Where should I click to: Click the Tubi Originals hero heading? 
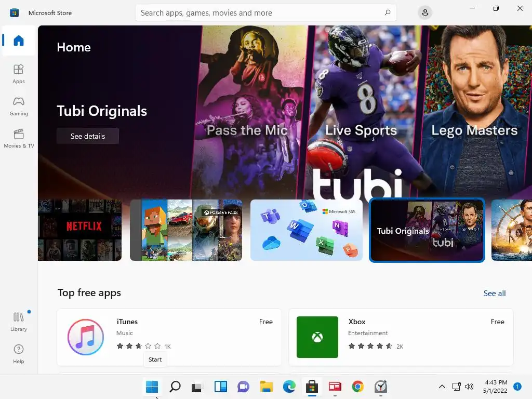tap(102, 111)
